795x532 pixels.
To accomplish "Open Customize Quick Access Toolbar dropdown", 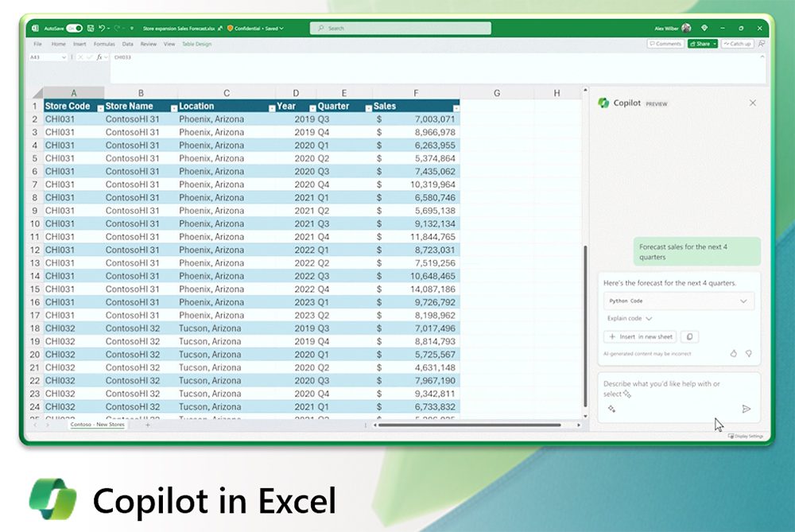I will [x=132, y=29].
